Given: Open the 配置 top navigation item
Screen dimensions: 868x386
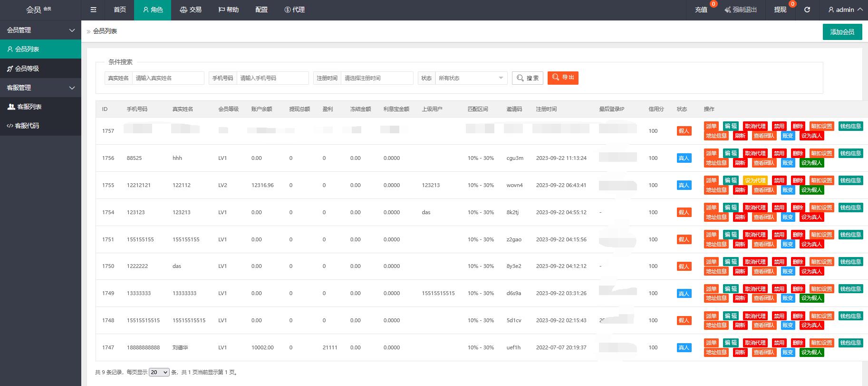Looking at the screenshot, I should click(261, 10).
